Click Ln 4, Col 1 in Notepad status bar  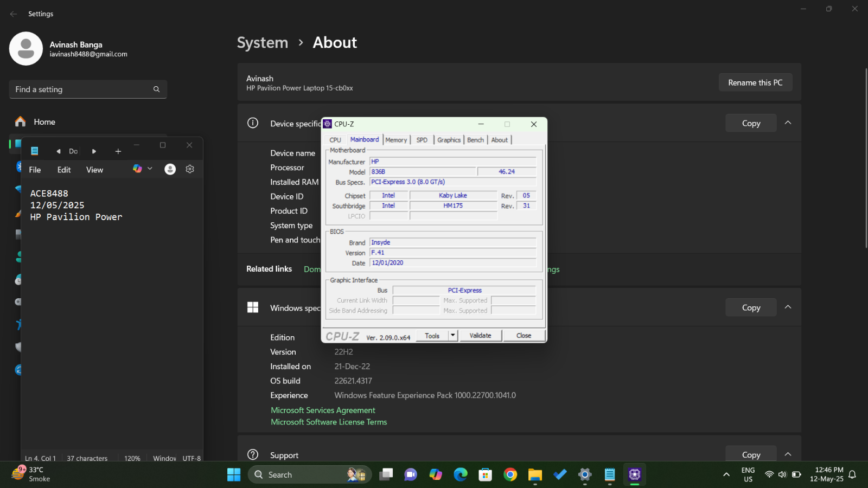tap(40, 458)
